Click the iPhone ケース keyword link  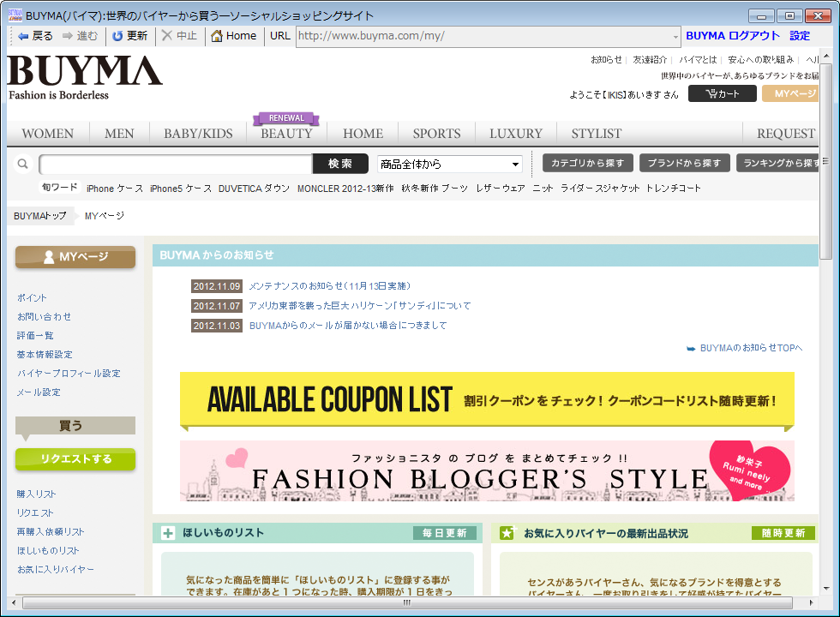115,189
